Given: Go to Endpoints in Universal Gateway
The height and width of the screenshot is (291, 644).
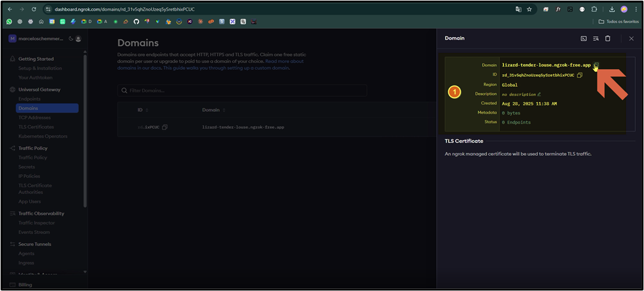Looking at the screenshot, I should coord(30,99).
